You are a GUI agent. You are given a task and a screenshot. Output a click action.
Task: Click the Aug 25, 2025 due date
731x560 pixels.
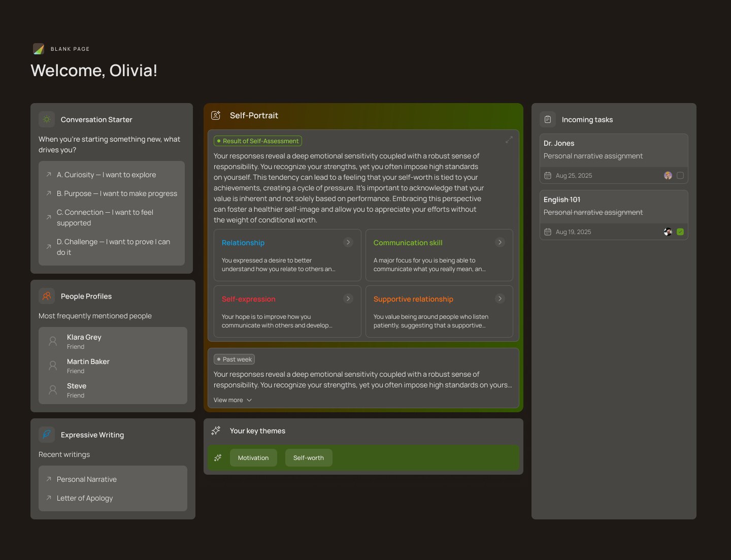click(x=574, y=176)
